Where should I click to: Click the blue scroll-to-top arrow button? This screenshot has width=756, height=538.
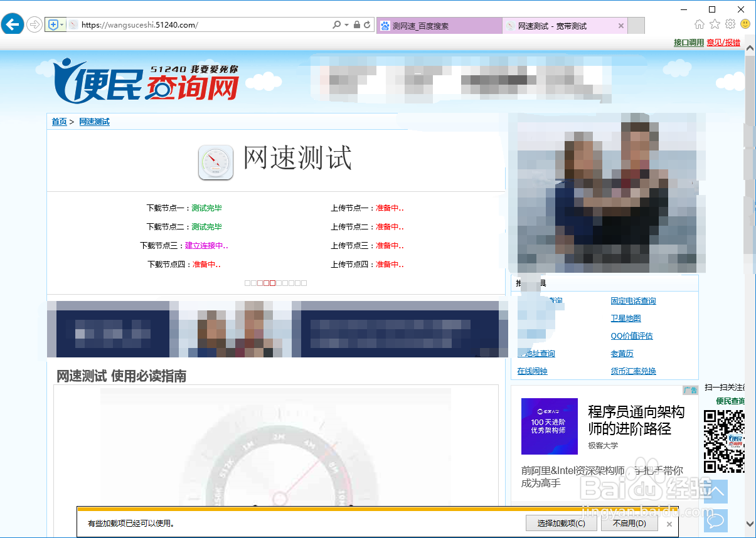pos(715,492)
